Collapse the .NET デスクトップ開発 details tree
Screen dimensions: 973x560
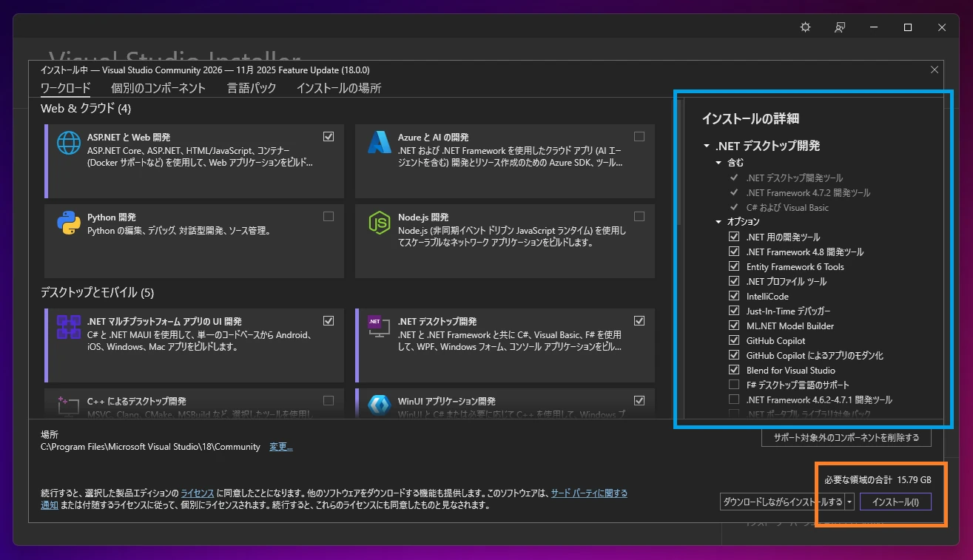[707, 146]
